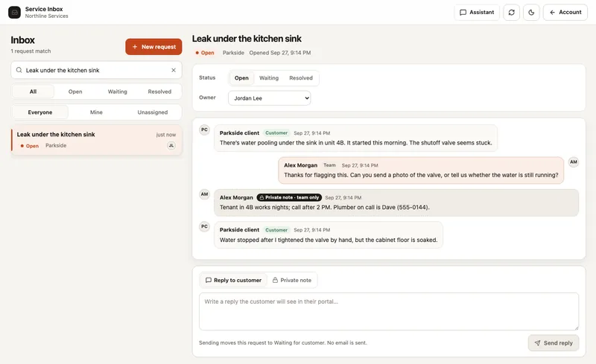Image resolution: width=596 pixels, height=364 pixels.
Task: Click PC avatar beside last customer message
Action: (204, 226)
